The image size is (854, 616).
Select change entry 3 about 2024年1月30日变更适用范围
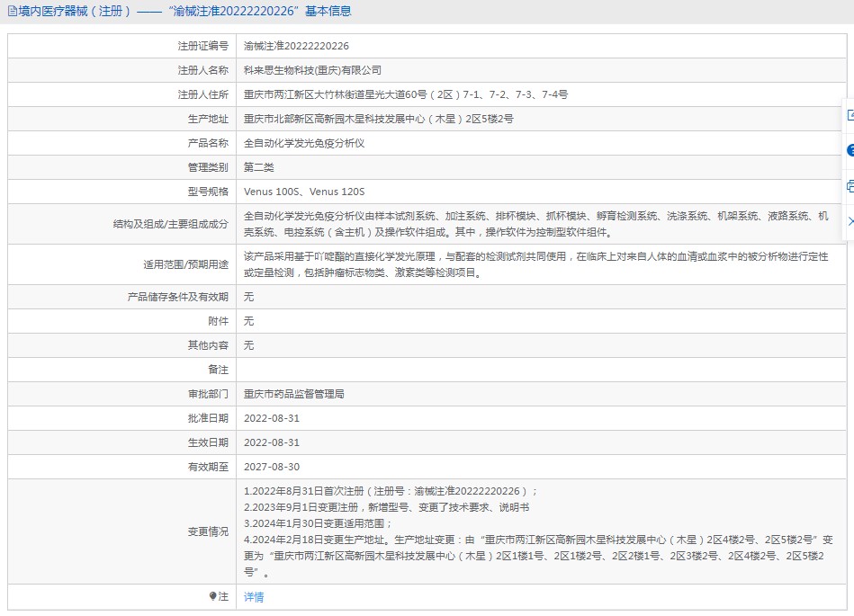tap(318, 523)
